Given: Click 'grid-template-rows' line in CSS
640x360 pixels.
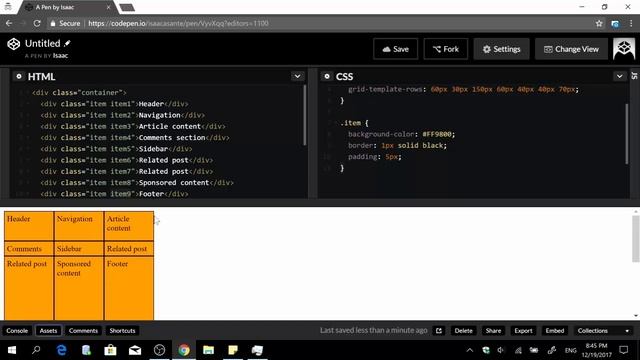Looking at the screenshot, I should tap(463, 89).
